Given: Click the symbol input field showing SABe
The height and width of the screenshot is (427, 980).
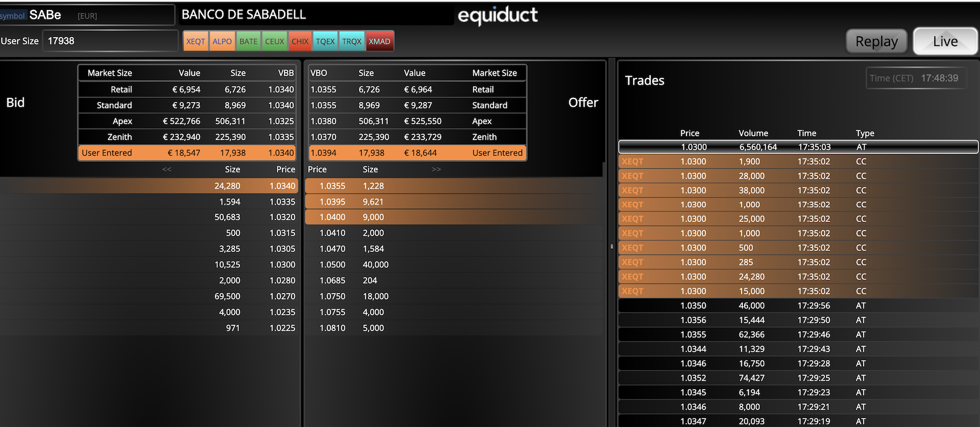Looking at the screenshot, I should coord(87,15).
